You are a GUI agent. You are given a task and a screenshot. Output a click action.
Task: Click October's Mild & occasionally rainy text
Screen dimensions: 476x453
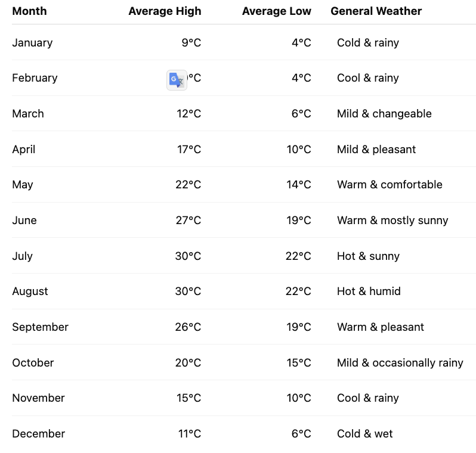pos(400,363)
